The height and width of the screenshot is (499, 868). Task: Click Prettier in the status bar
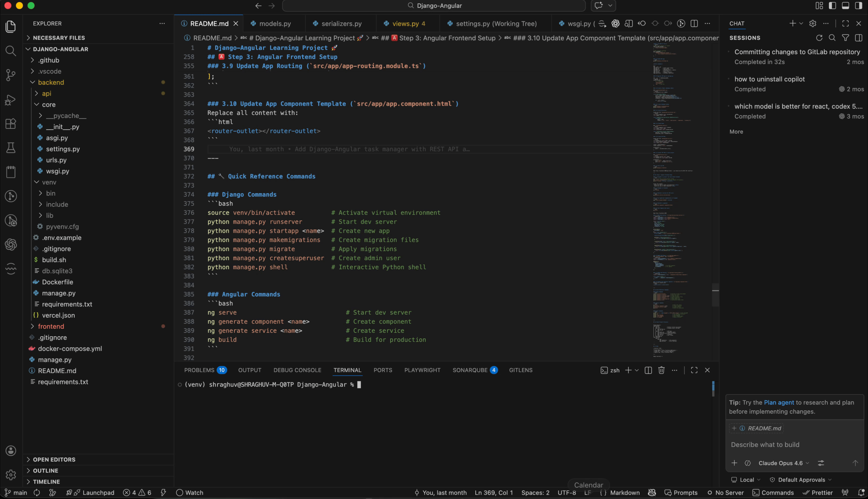[x=818, y=492]
